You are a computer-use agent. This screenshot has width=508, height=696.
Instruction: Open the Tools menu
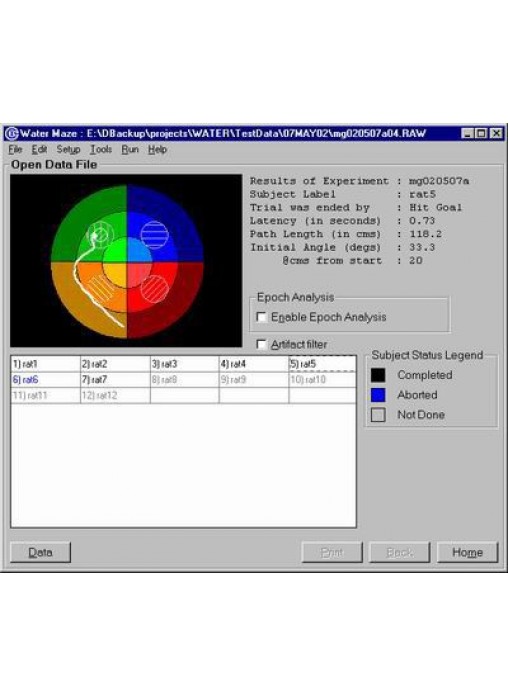101,150
